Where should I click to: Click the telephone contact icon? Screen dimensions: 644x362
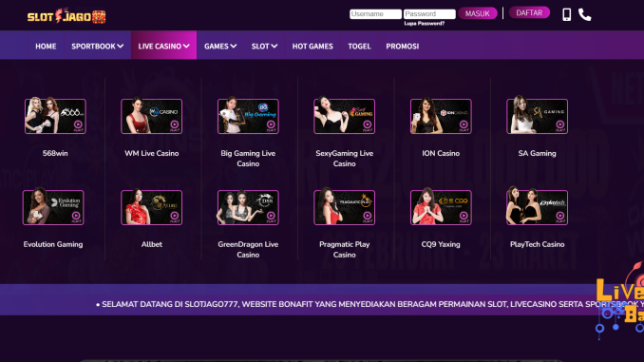click(x=584, y=14)
